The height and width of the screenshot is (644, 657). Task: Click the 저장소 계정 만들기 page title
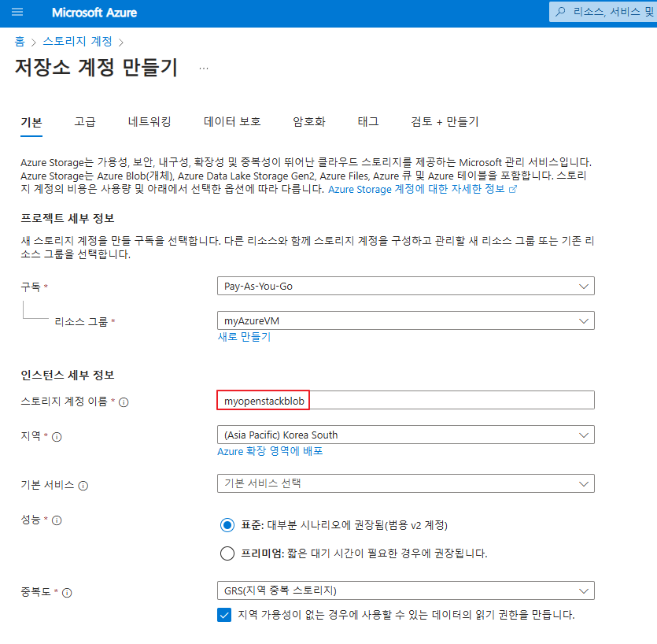96,68
